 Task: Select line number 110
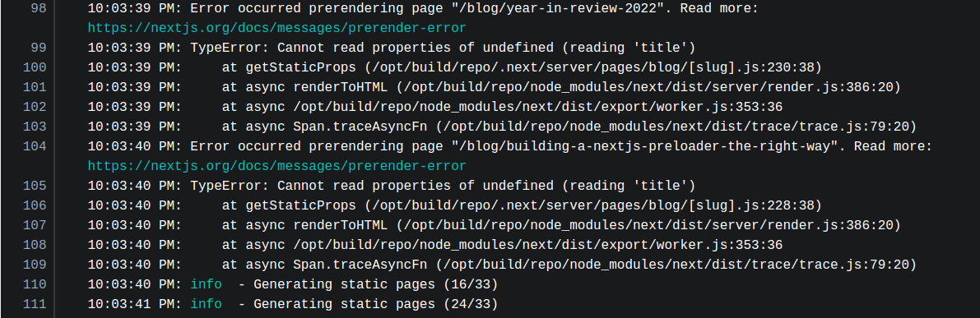[35, 285]
